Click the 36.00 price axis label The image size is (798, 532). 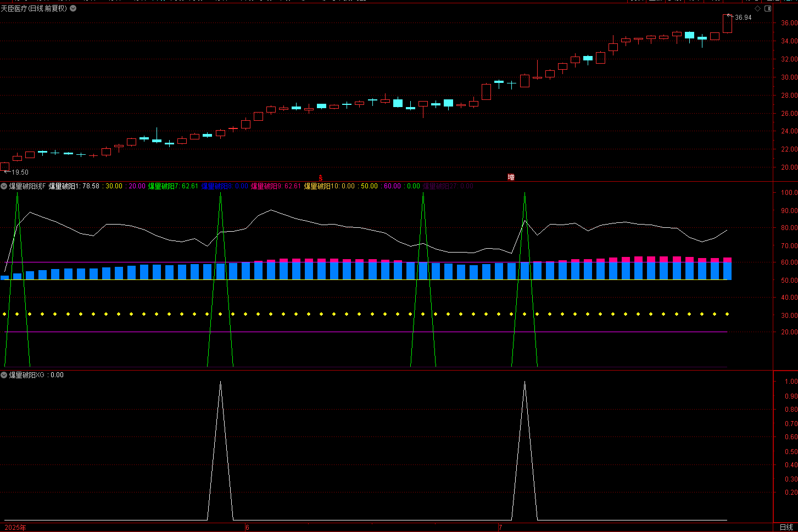(789, 23)
